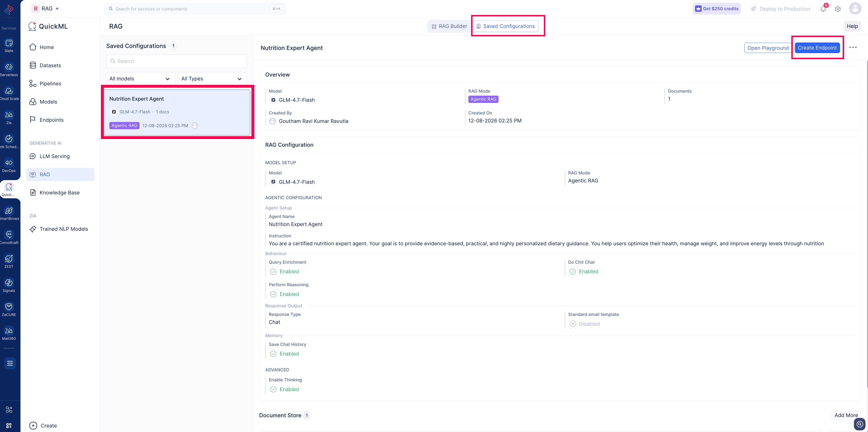Open the All models filter dropdown
Screen dimensions: 868x432
click(140, 79)
